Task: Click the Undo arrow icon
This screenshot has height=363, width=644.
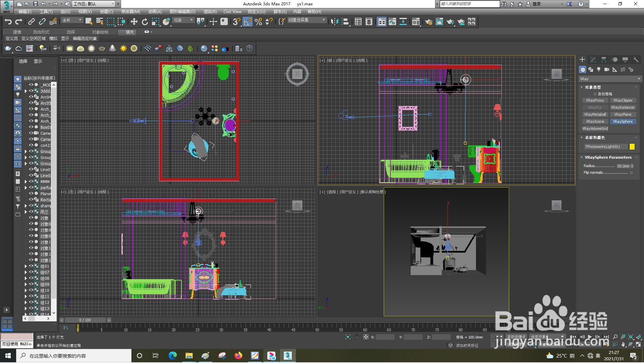Action: click(8, 22)
